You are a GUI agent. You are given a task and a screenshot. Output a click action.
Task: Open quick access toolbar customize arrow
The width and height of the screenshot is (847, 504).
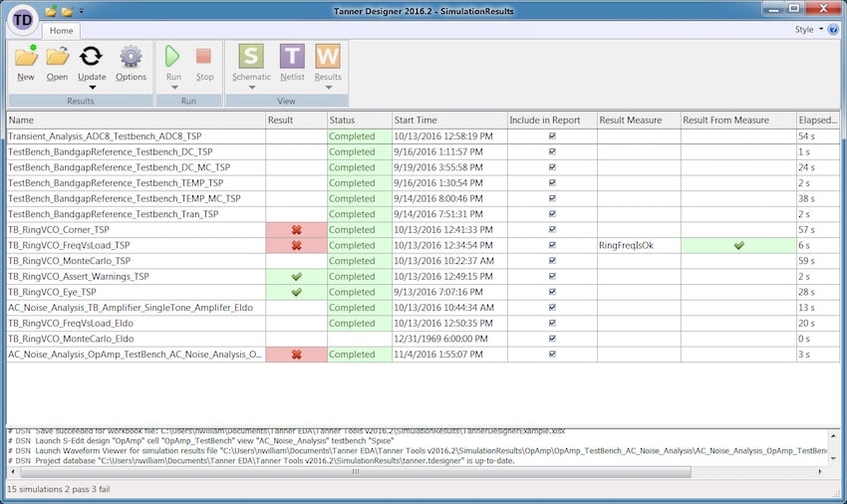click(x=82, y=11)
